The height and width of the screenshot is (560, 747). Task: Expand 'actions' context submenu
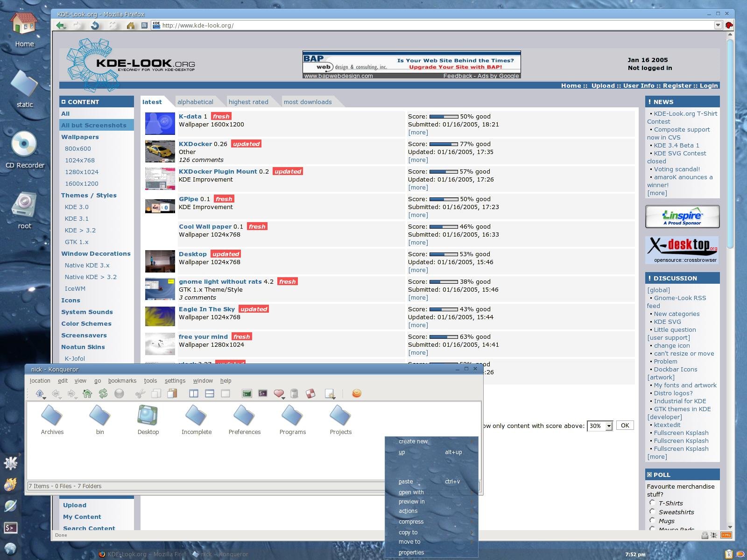[431, 511]
